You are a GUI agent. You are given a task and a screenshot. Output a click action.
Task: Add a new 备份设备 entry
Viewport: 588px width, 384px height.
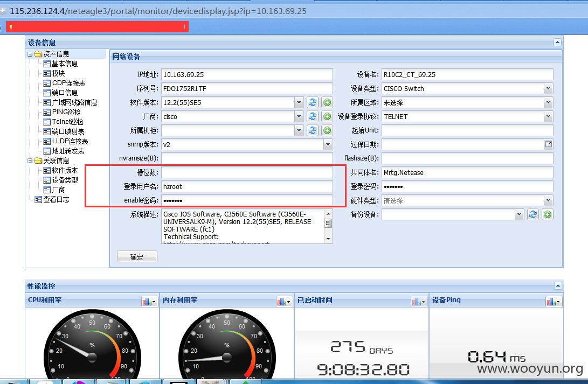pyautogui.click(x=548, y=214)
